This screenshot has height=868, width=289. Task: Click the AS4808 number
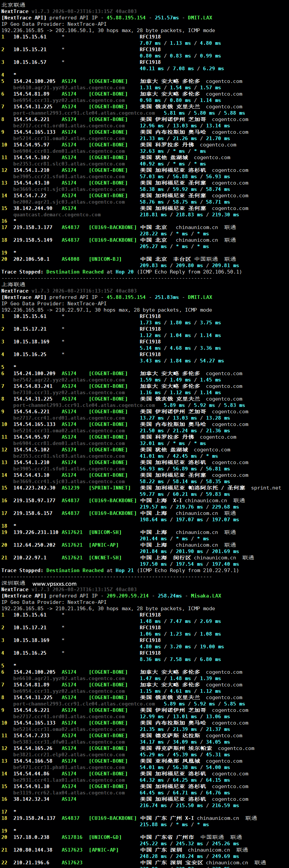[71, 259]
